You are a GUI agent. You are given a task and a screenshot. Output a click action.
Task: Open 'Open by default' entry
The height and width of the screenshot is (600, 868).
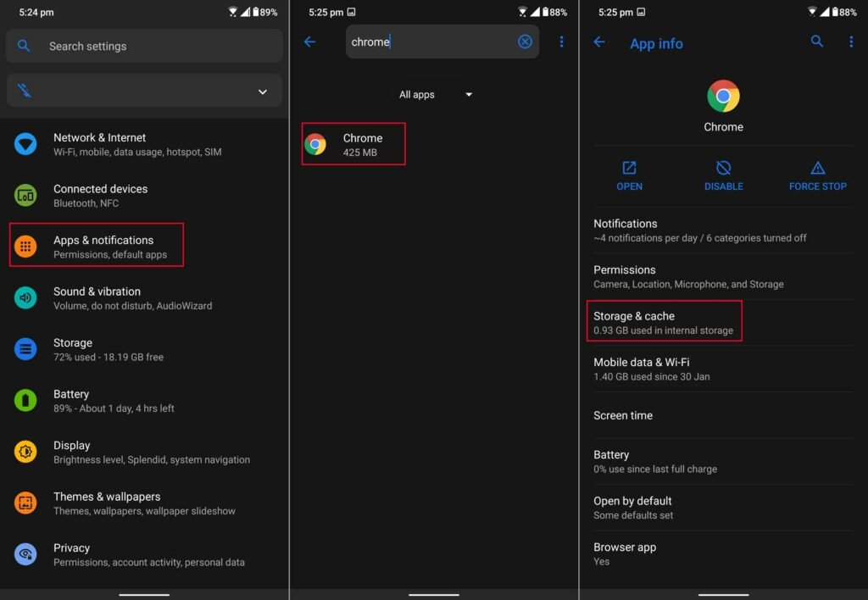[724, 508]
